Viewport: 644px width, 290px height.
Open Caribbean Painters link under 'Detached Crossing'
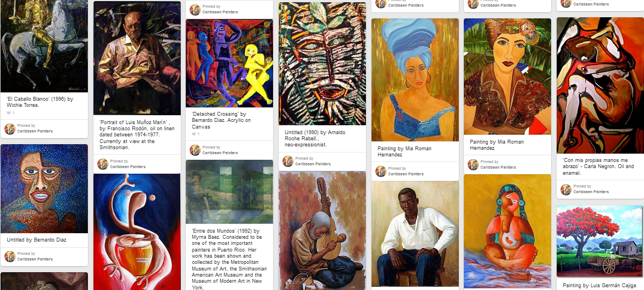coord(220,153)
